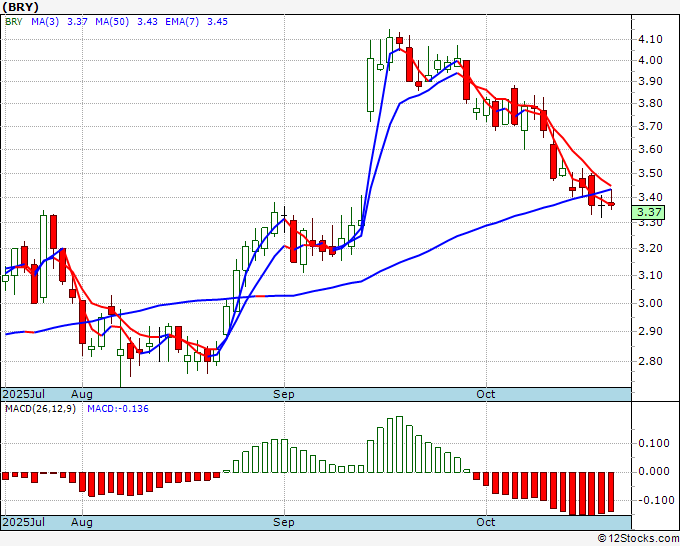Click Aug on the MACD axis
The image size is (680, 546).
(82, 522)
